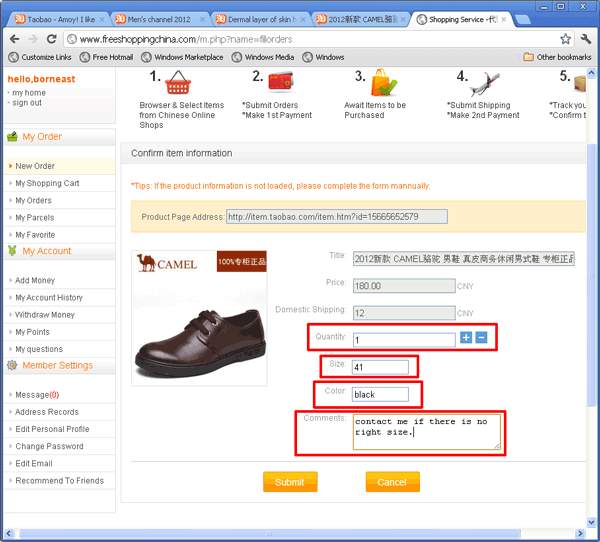Open My Orders in sidebar
This screenshot has width=600, height=542.
coord(33,201)
